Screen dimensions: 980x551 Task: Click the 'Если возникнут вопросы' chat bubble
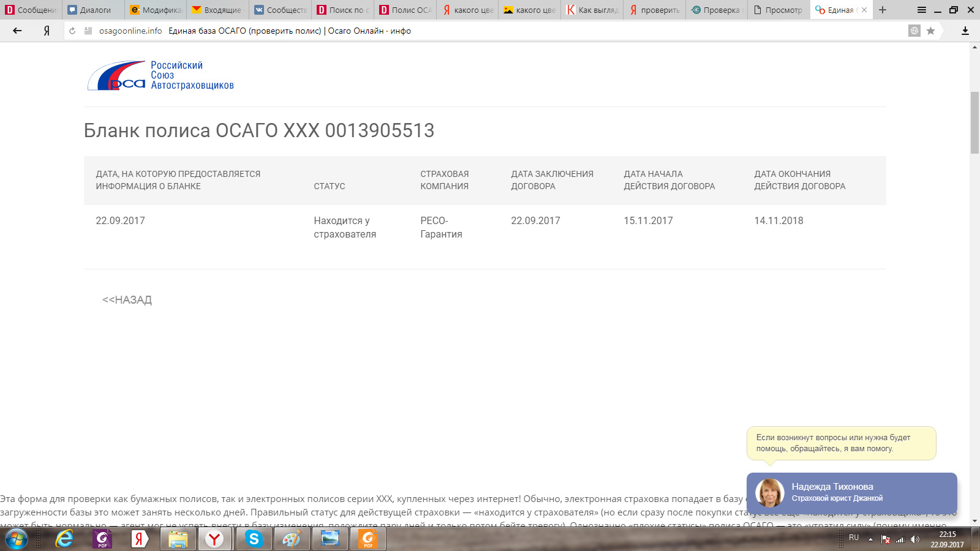coord(841,443)
